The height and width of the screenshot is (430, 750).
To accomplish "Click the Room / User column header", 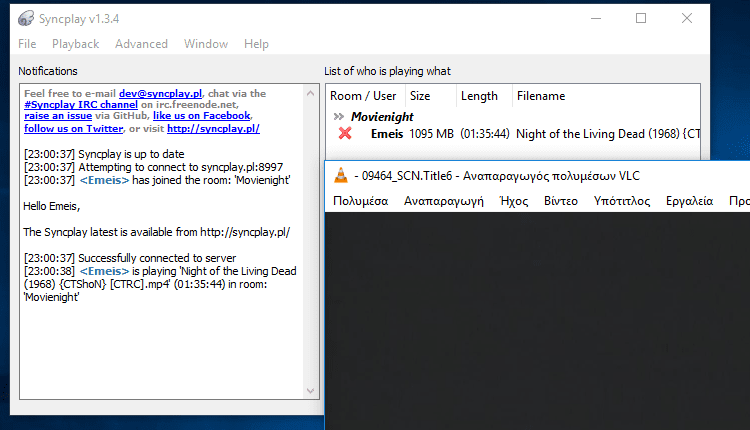I will pos(365,96).
